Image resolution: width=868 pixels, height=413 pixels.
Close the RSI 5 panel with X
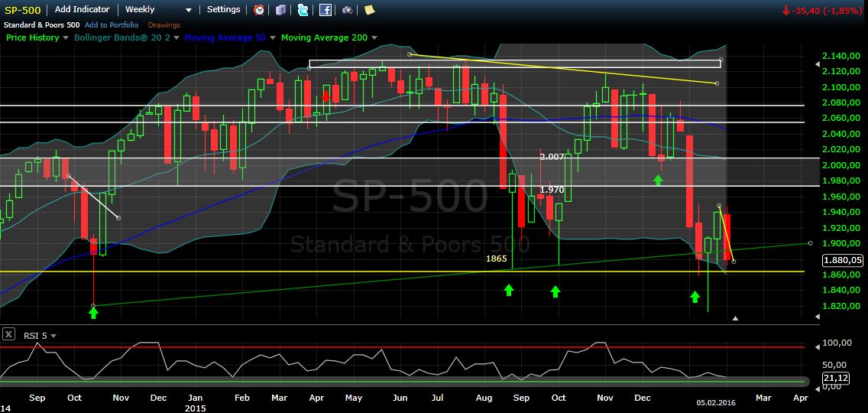(8, 334)
